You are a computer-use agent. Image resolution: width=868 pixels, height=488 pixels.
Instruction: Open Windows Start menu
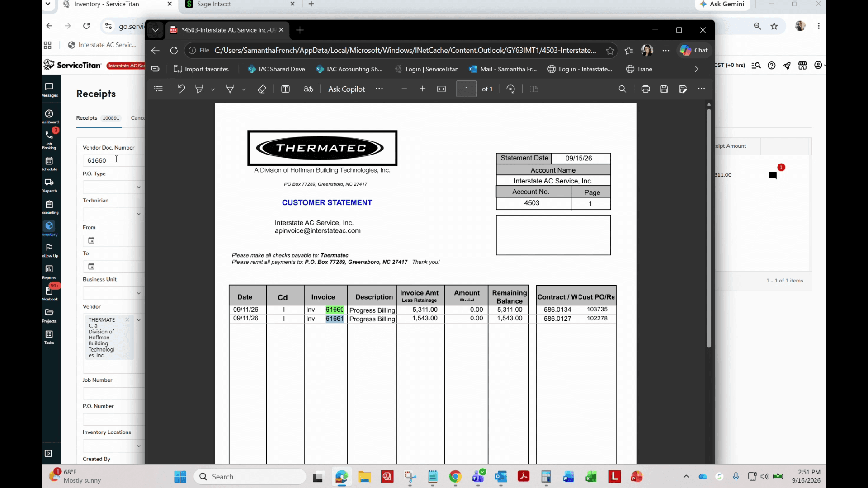coord(180,477)
